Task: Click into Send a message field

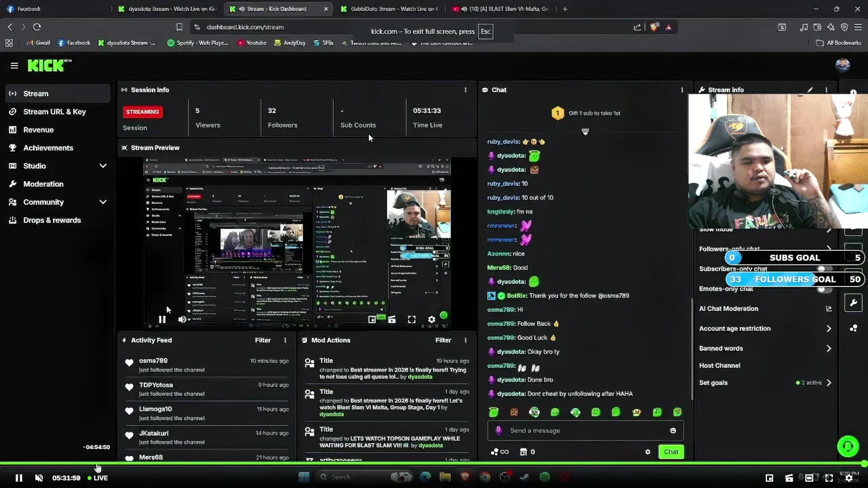Action: [x=585, y=430]
